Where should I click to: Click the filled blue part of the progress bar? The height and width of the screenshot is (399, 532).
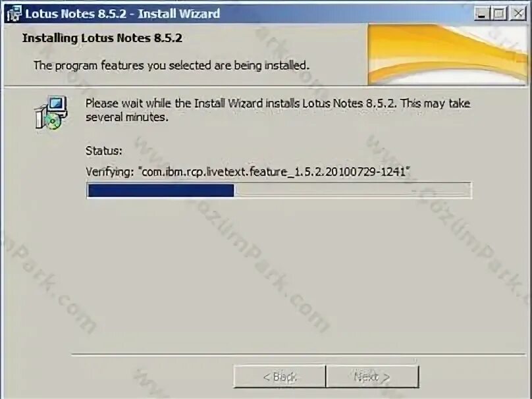[x=161, y=190]
